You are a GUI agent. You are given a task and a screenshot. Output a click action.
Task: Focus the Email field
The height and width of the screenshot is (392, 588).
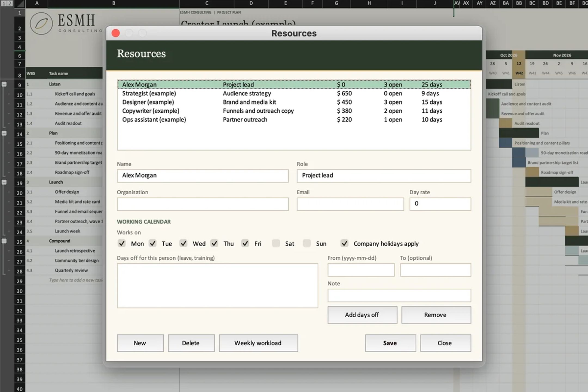[x=350, y=204]
